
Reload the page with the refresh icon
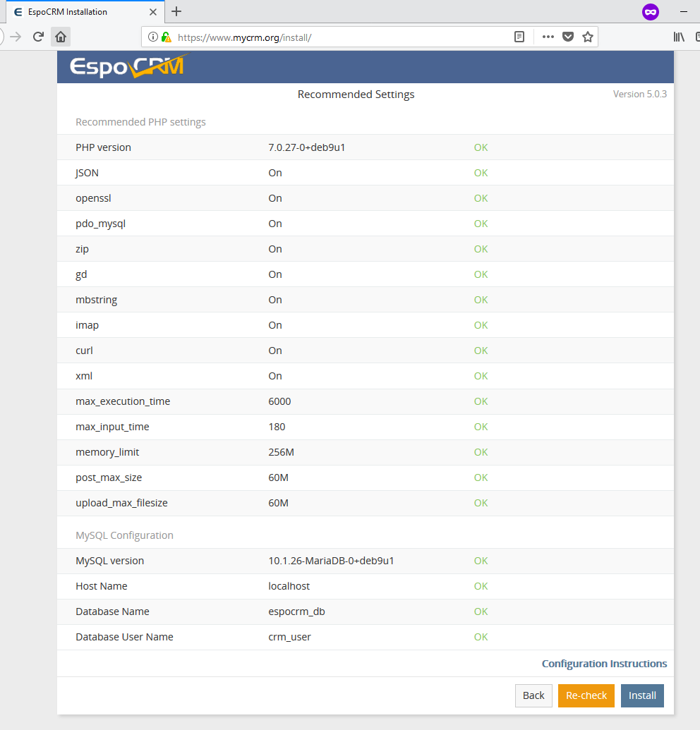coord(38,37)
